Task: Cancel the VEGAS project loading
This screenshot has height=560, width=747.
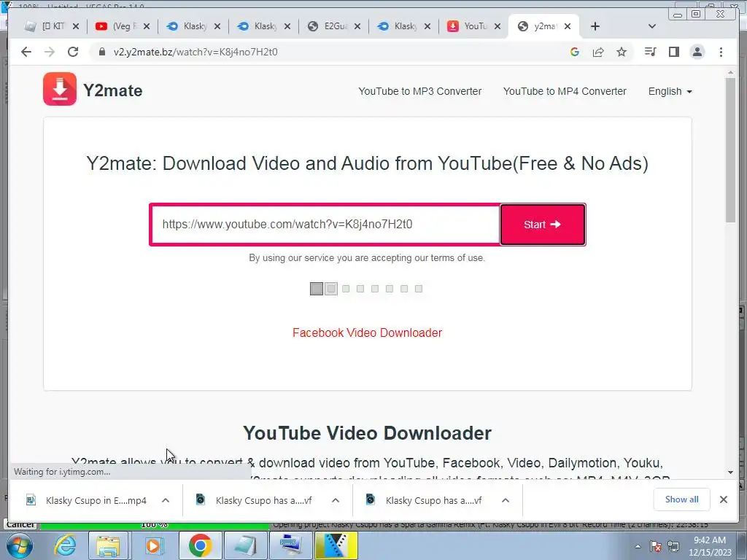Action: 20,525
